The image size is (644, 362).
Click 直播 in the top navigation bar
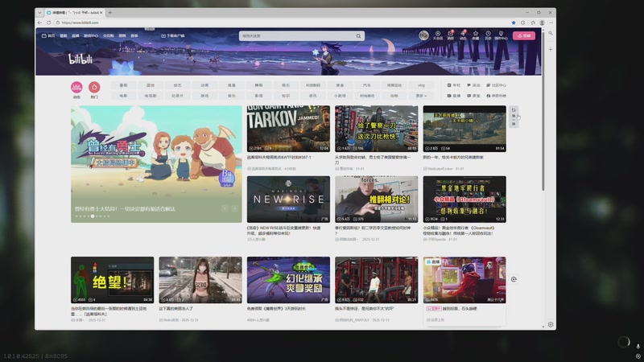(x=76, y=35)
